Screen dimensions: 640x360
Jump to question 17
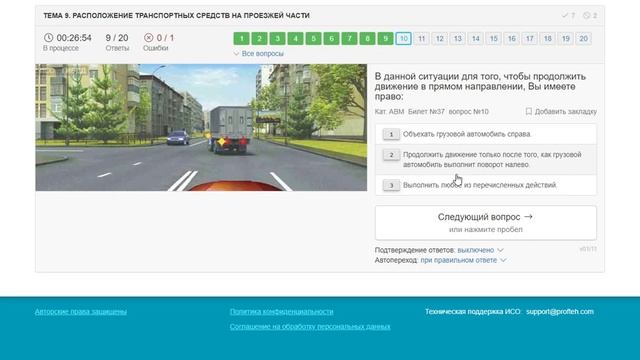[529, 38]
